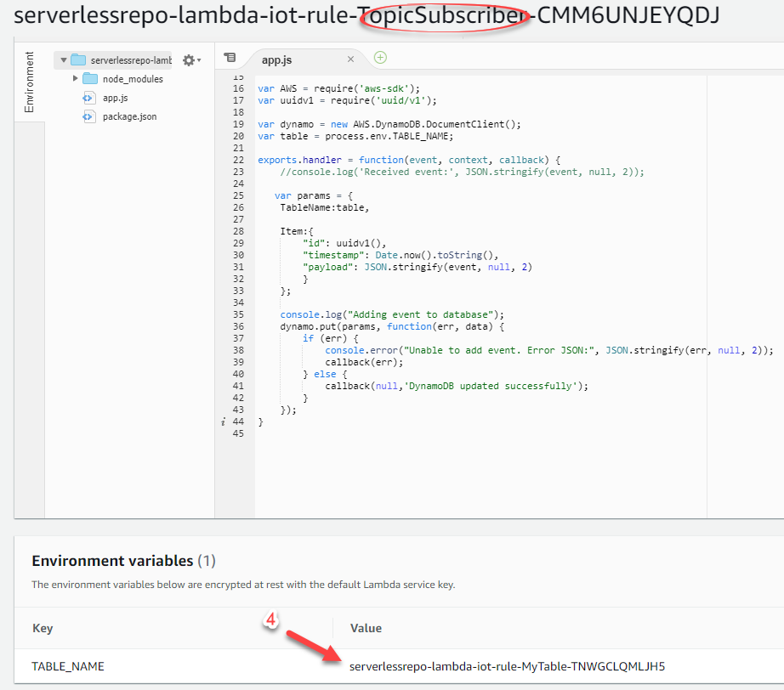The height and width of the screenshot is (690, 784).
Task: Open package.json file icon in tree
Action: (89, 116)
